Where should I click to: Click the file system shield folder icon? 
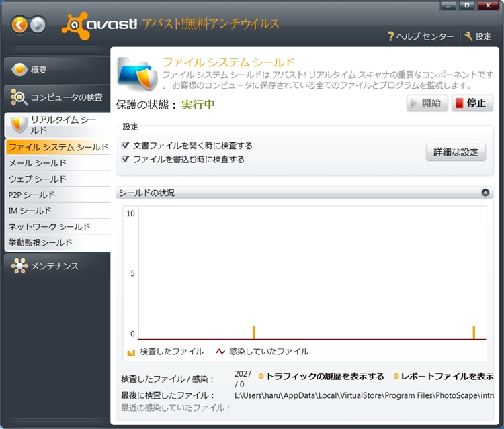coord(138,74)
